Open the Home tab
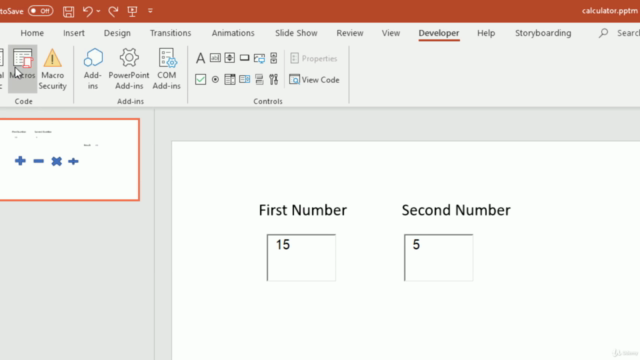The width and height of the screenshot is (640, 360). point(32,33)
